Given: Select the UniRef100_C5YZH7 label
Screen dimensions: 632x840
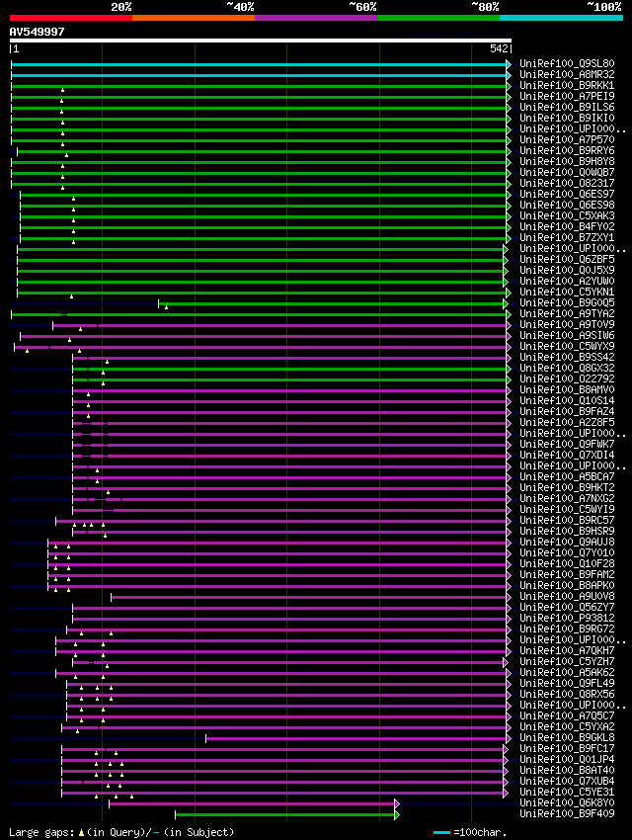Looking at the screenshot, I should click(567, 661).
